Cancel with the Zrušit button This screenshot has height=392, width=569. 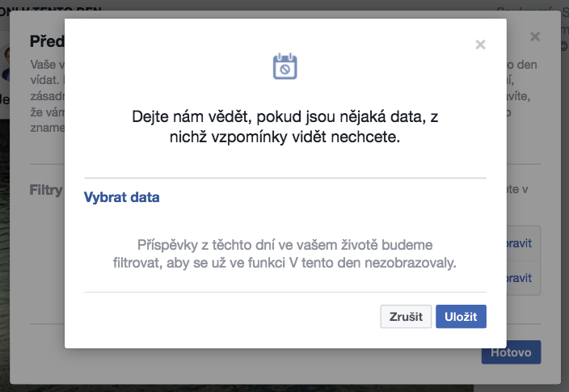point(406,317)
